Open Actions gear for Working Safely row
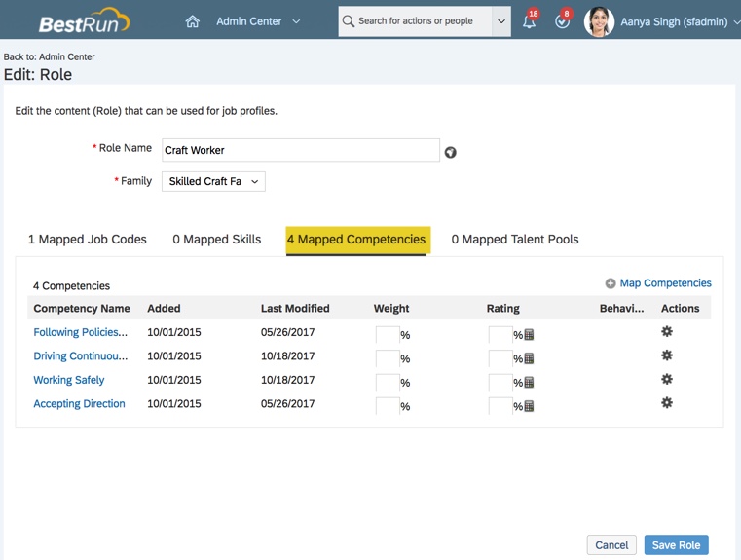 tap(667, 380)
